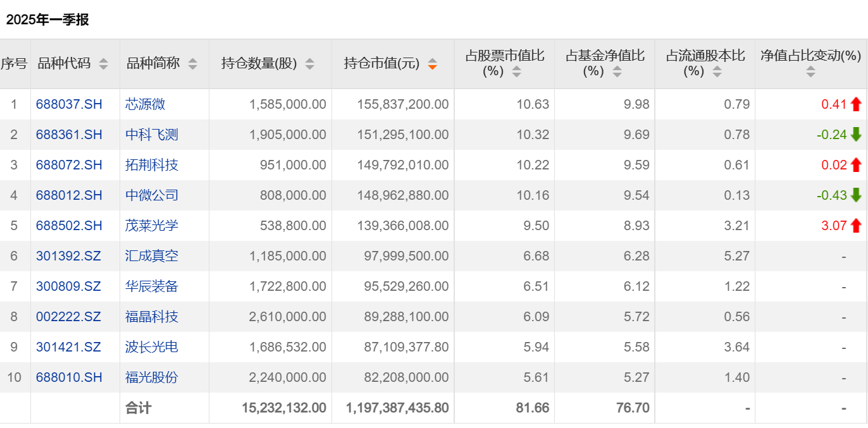Click green down arrow in 中科飞测 row
This screenshot has height=428, width=868.
click(x=856, y=135)
